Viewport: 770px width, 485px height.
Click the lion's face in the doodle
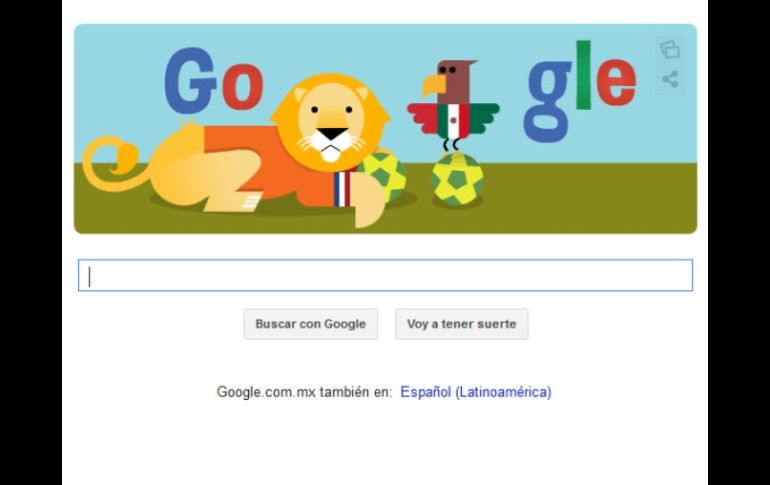[332, 123]
